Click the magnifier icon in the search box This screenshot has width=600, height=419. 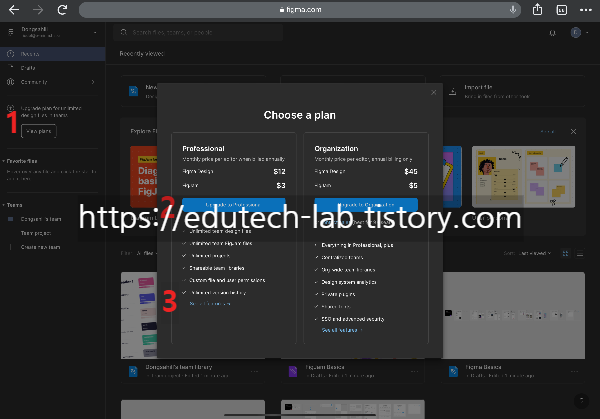(124, 32)
